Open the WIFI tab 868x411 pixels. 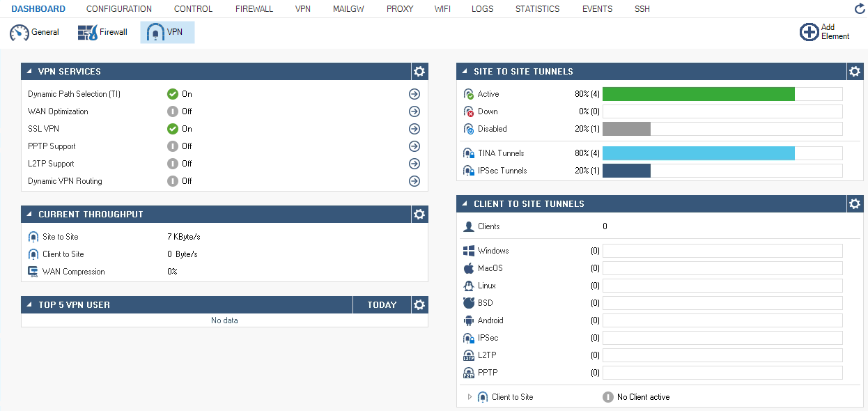pos(442,9)
